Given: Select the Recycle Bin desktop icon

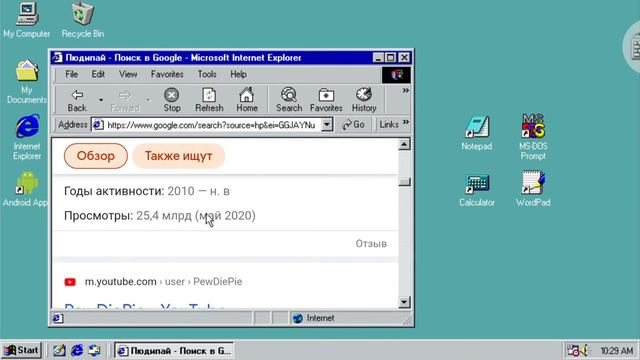Looking at the screenshot, I should pyautogui.click(x=83, y=20).
